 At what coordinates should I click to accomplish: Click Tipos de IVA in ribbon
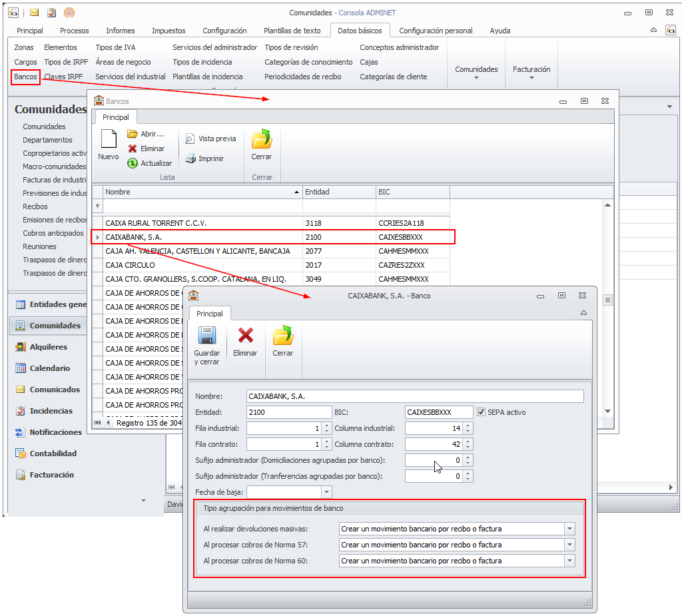(115, 47)
